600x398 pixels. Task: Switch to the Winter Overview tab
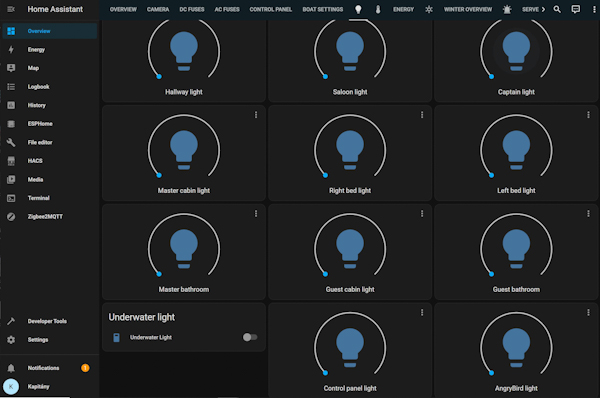click(468, 9)
